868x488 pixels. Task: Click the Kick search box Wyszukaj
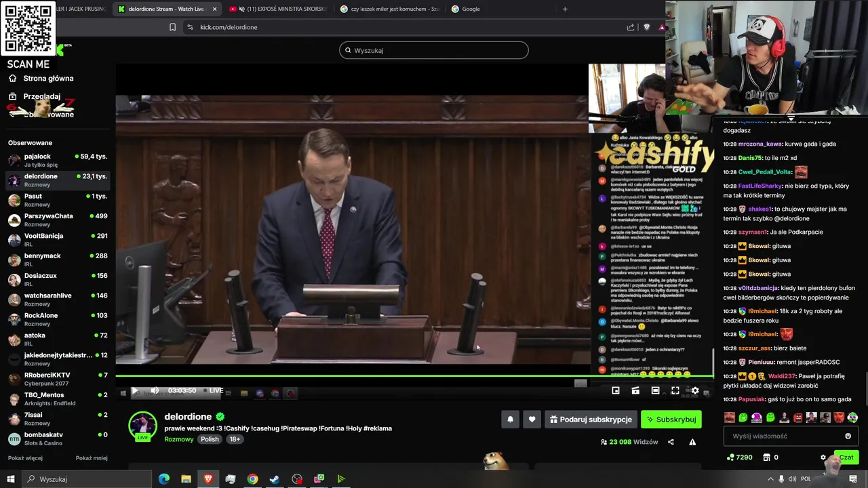coord(434,50)
